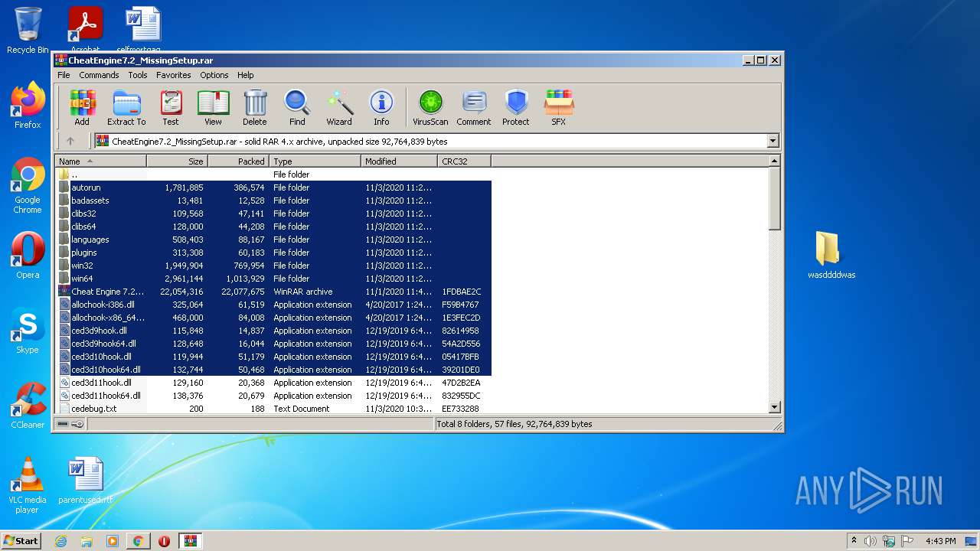
Task: Open the File menu
Action: tap(64, 75)
